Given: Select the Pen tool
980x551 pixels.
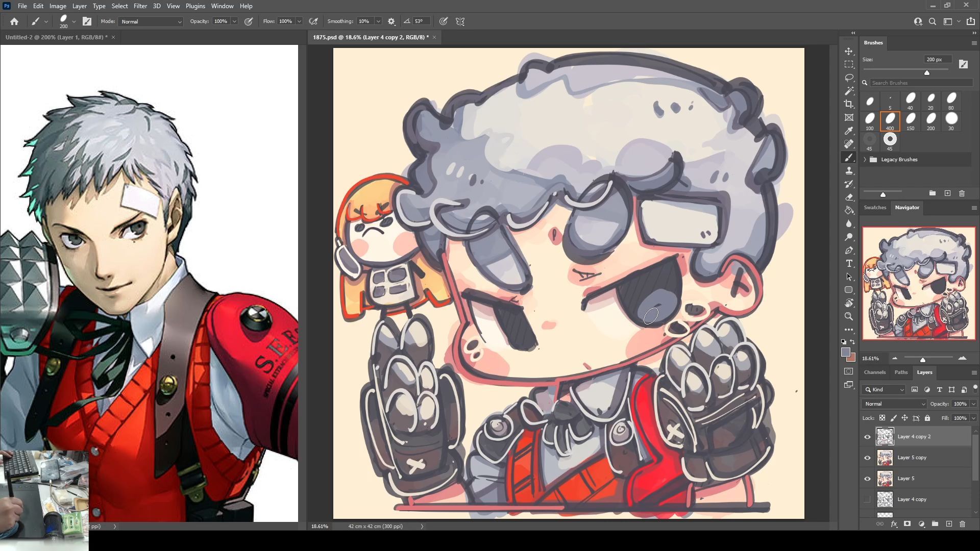Looking at the screenshot, I should 849,250.
